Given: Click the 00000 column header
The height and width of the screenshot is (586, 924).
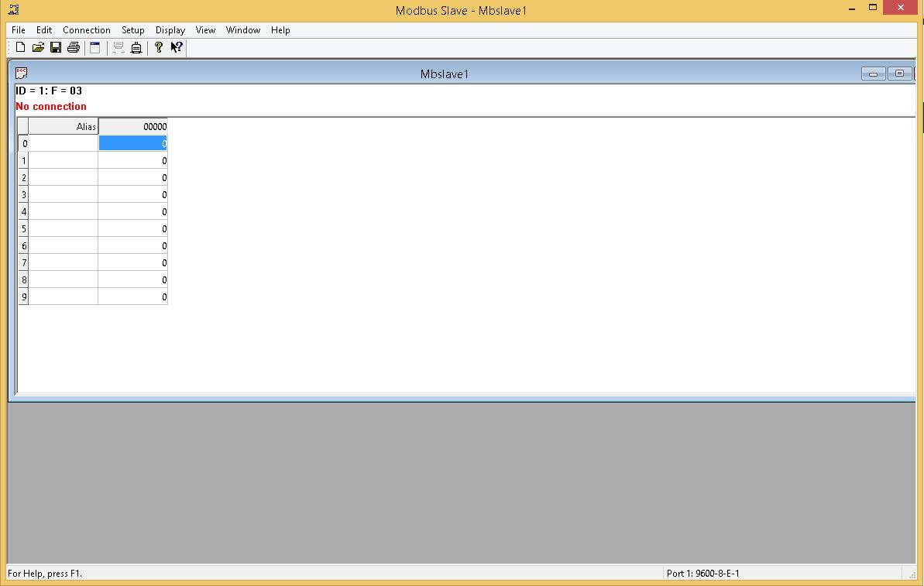Looking at the screenshot, I should [x=132, y=125].
